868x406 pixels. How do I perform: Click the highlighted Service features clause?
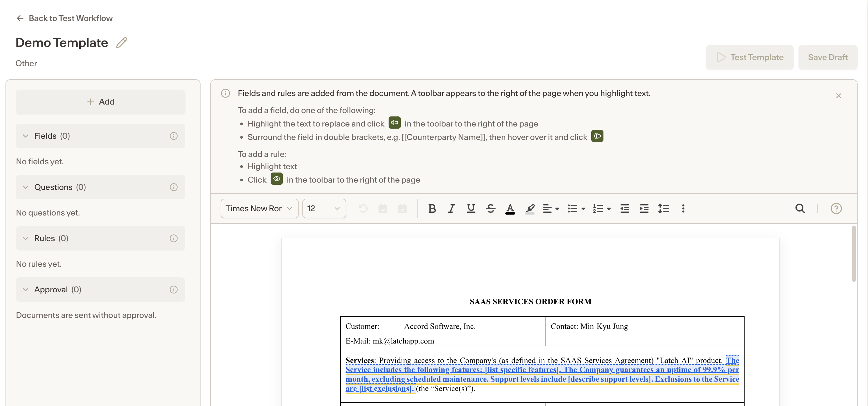542,374
